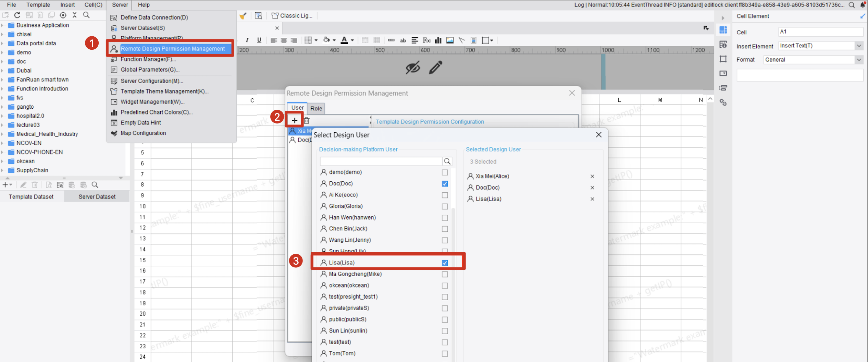868x362 pixels.
Task: Expand the SupplyChain folder
Action: (x=2, y=170)
